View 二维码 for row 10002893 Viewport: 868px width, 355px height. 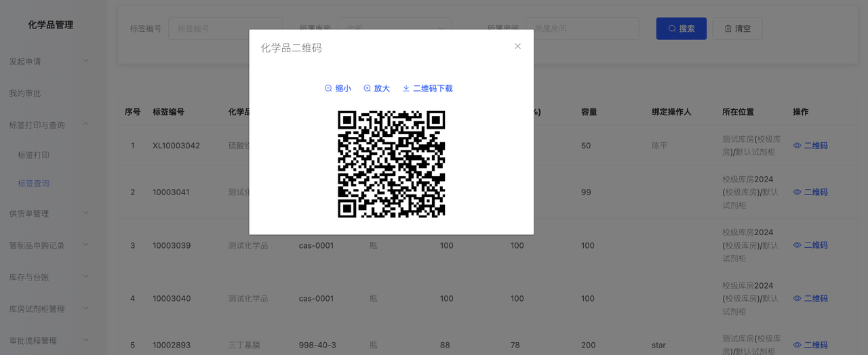click(810, 345)
